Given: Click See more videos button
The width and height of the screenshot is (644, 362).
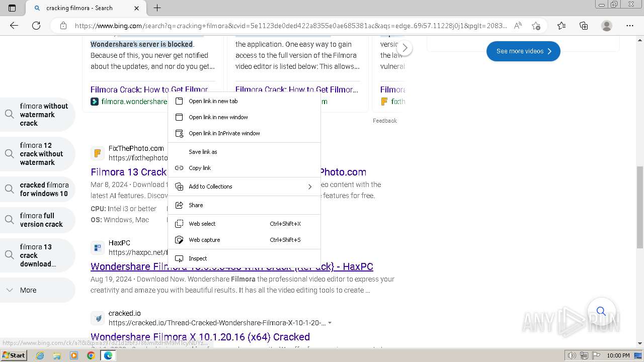Looking at the screenshot, I should point(523,51).
